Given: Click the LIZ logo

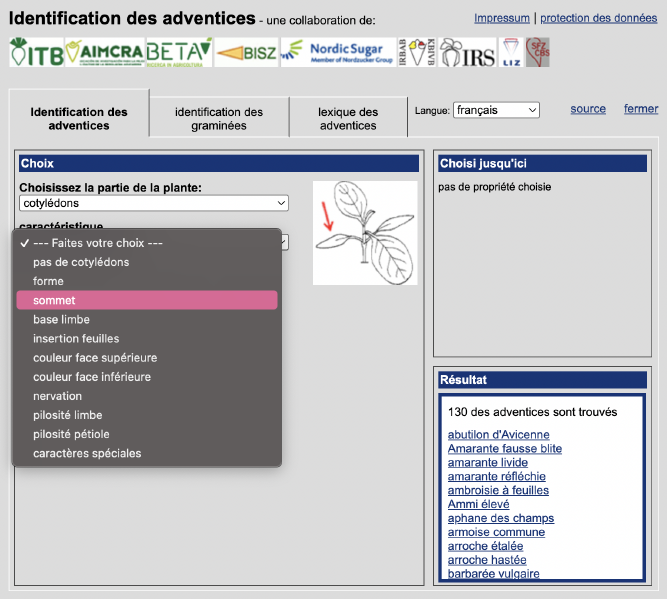Looking at the screenshot, I should click(x=511, y=53).
